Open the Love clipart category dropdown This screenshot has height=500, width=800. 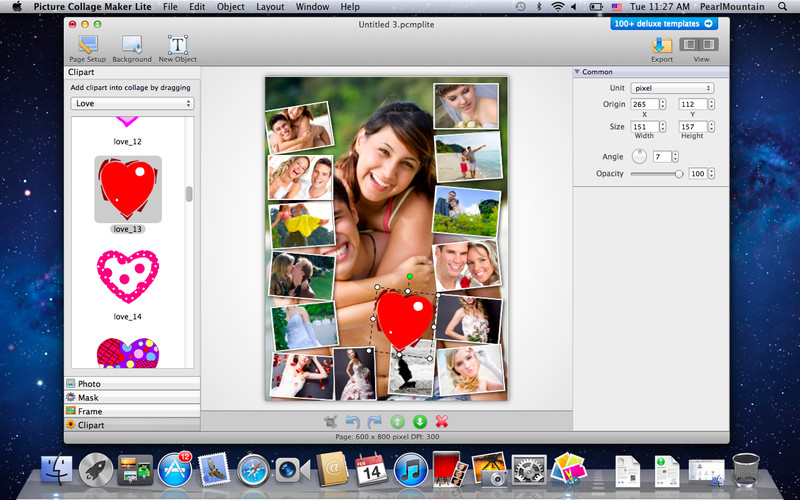pyautogui.click(x=132, y=104)
